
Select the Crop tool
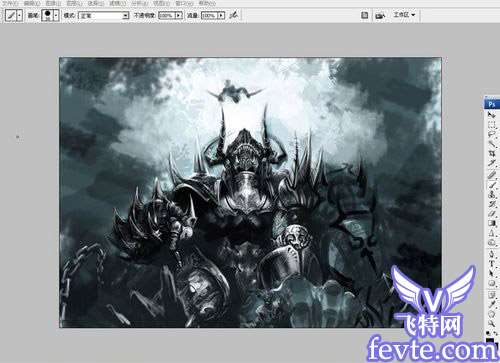click(492, 154)
